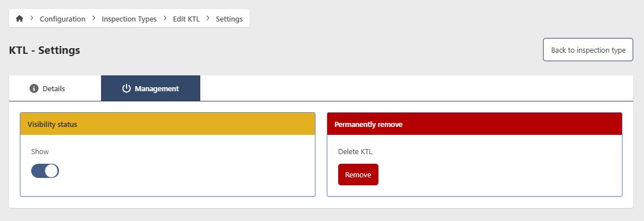Open Configuration breadcrumb link
644x221 pixels.
tap(62, 19)
